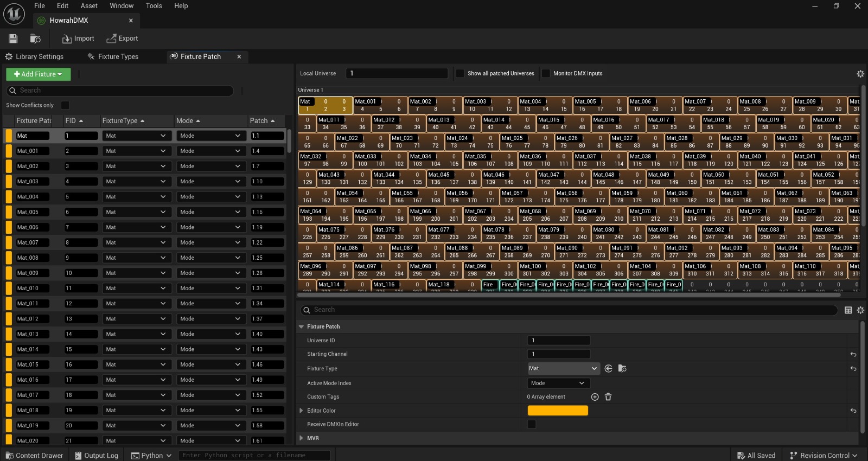Enable Show all patched Universes checkbox
868x461 pixels.
coord(460,73)
